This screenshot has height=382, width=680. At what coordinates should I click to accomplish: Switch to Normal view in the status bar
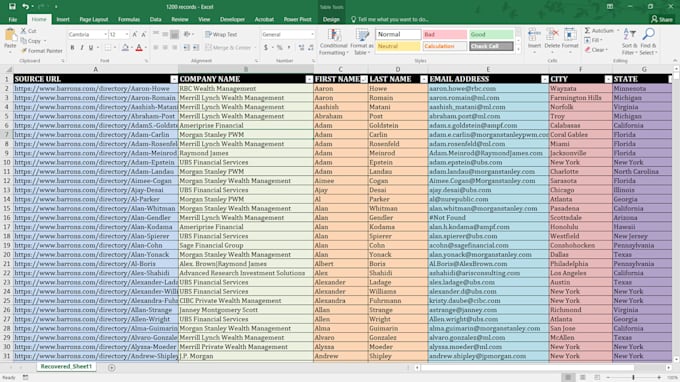[568, 378]
